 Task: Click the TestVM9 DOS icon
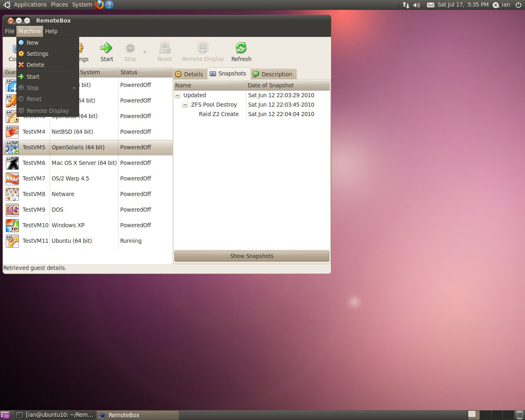[x=12, y=210]
